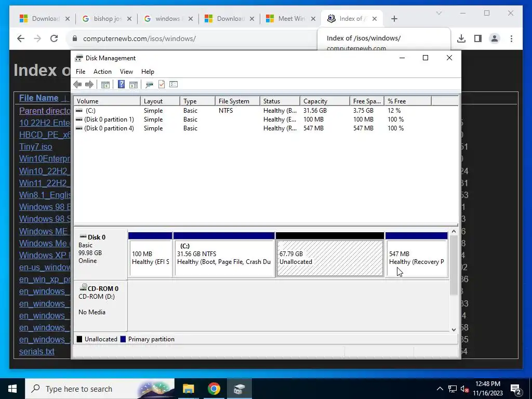
Task: Open the notification center icon
Action: [x=515, y=389]
